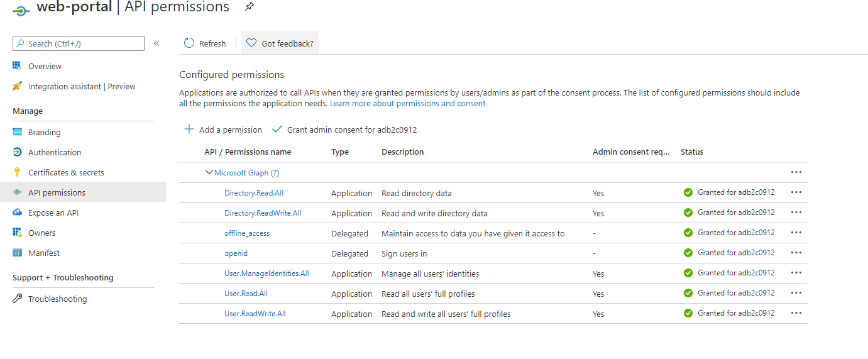
Task: Click green granted status icon for Directory.Read.All
Action: coord(688,192)
